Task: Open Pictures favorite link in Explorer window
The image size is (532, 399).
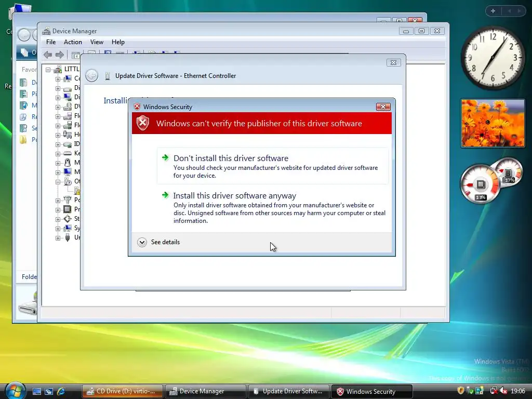Action: point(28,94)
